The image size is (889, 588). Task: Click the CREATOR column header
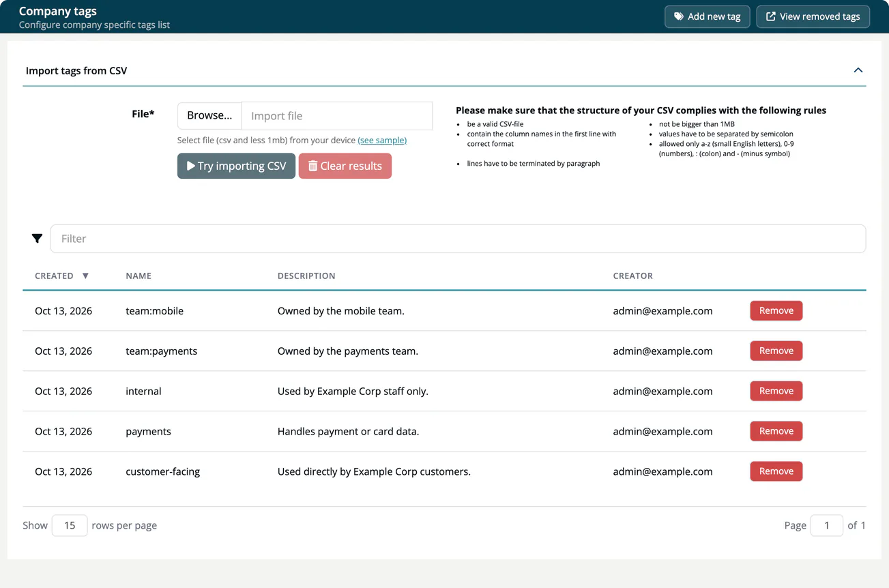point(632,276)
